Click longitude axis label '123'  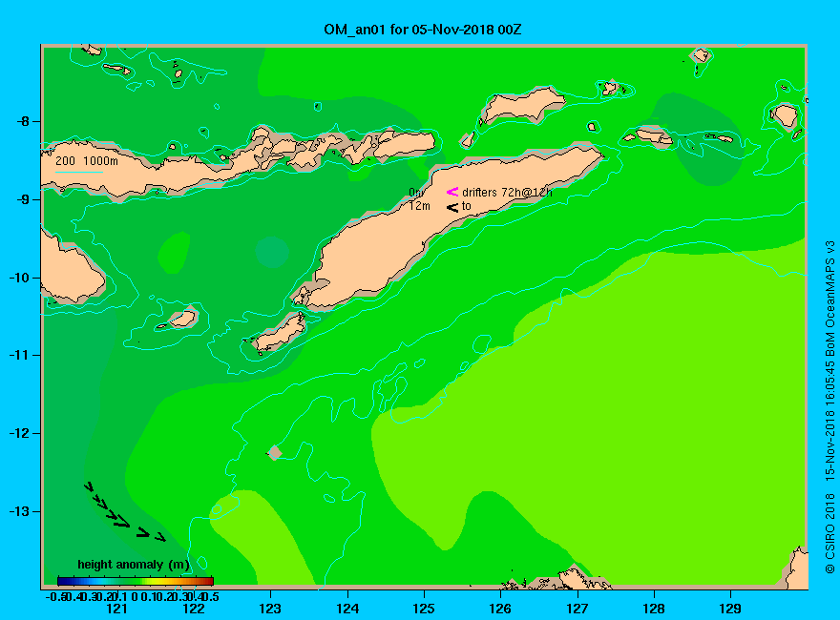click(270, 609)
